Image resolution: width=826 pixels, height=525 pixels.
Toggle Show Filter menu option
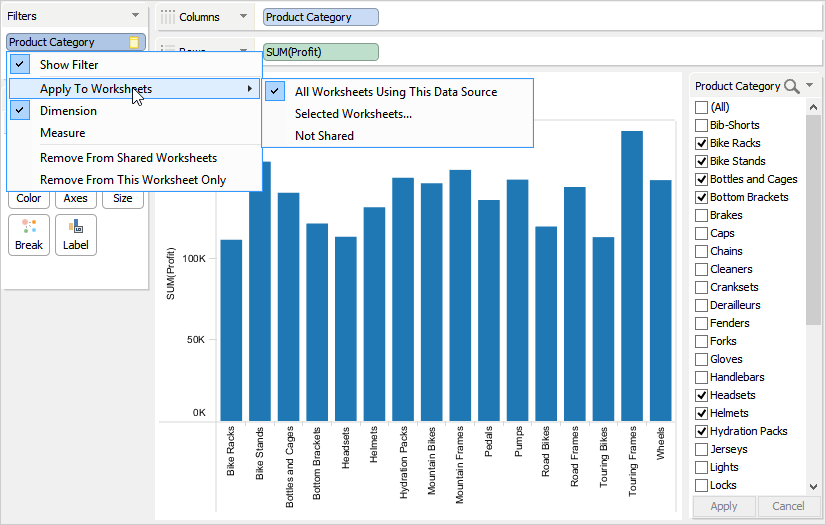coord(134,65)
